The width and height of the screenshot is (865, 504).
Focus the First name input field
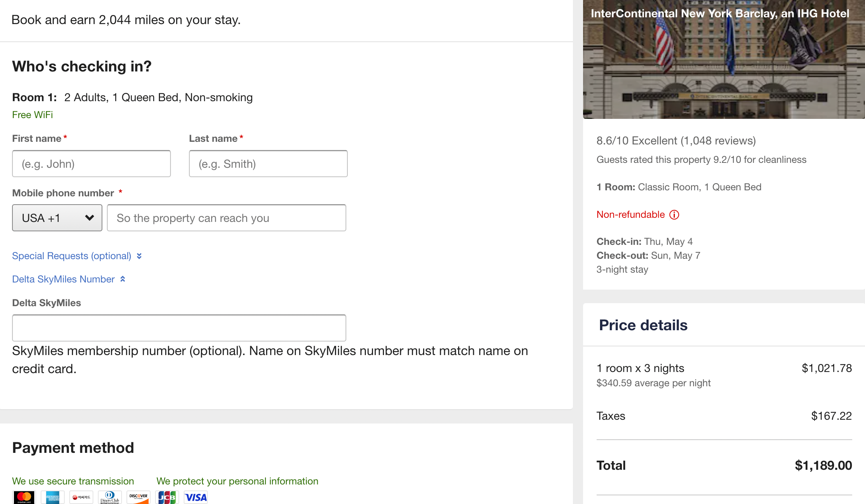point(91,164)
